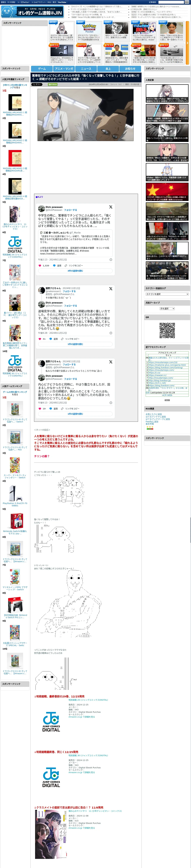Click JUMP COMICS DIGITAL logo for 呪術廻戦 29 in ranking
This screenshot has height=868, width=191.
point(15,245)
